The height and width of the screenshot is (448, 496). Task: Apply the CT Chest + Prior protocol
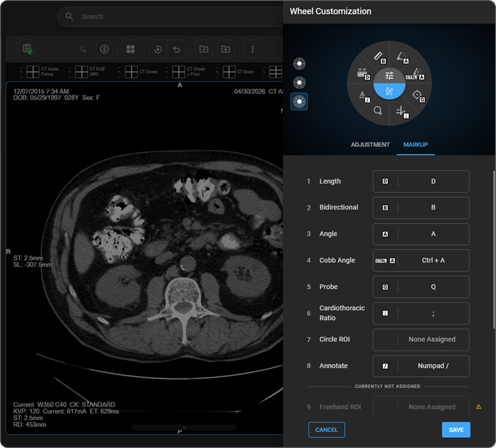[x=189, y=71]
